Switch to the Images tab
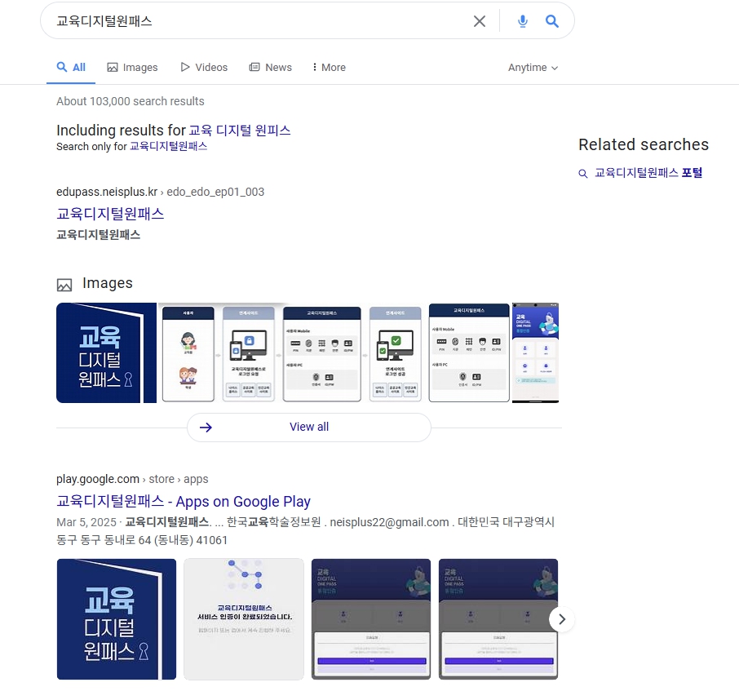Image resolution: width=739 pixels, height=700 pixels. pos(132,68)
